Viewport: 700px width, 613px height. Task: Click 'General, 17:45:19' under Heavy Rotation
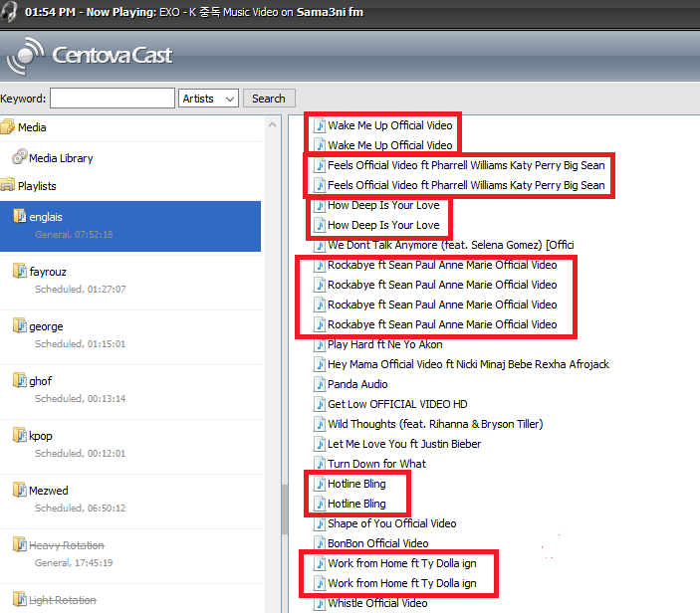[x=74, y=563]
